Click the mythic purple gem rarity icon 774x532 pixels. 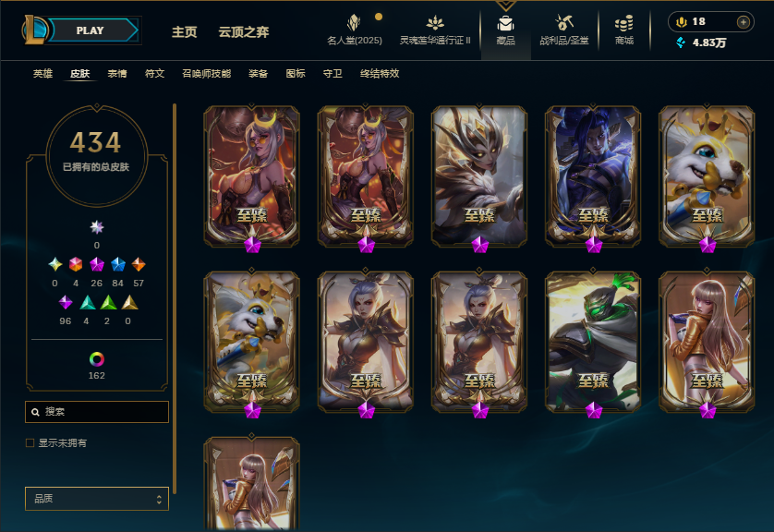[x=97, y=264]
